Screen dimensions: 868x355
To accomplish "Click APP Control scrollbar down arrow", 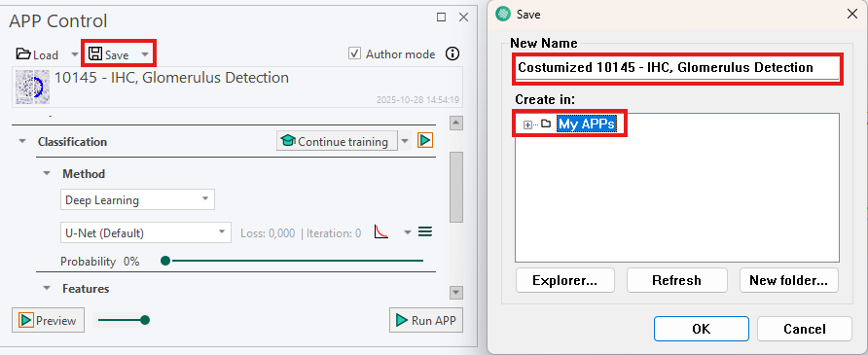I will point(456,293).
